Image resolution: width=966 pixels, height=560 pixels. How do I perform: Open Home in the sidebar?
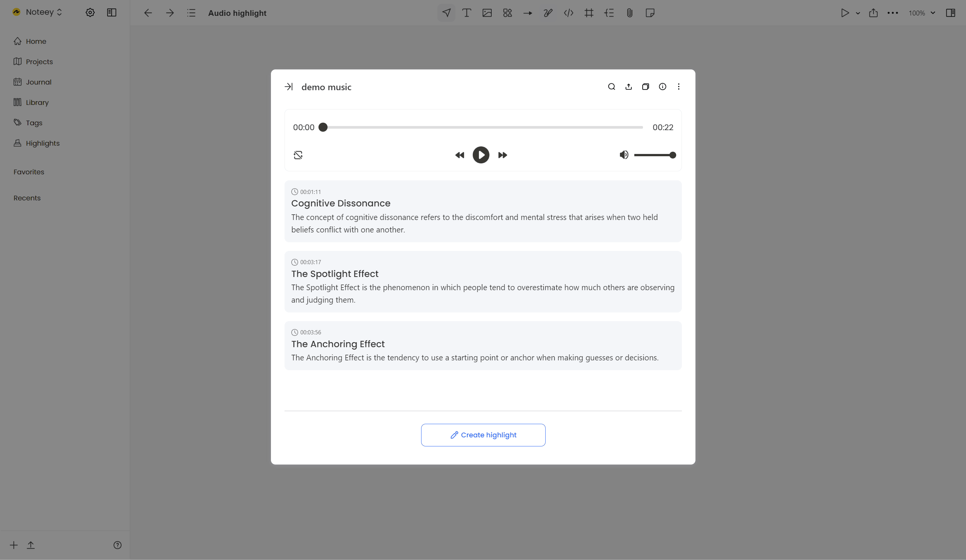coord(30,41)
